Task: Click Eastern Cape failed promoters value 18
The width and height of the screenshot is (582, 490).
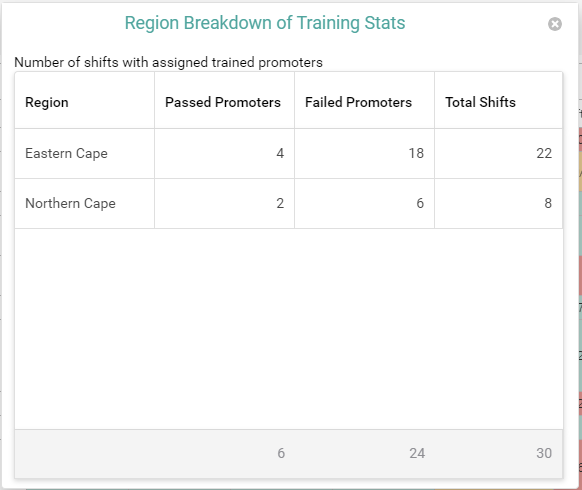Action: pos(416,153)
